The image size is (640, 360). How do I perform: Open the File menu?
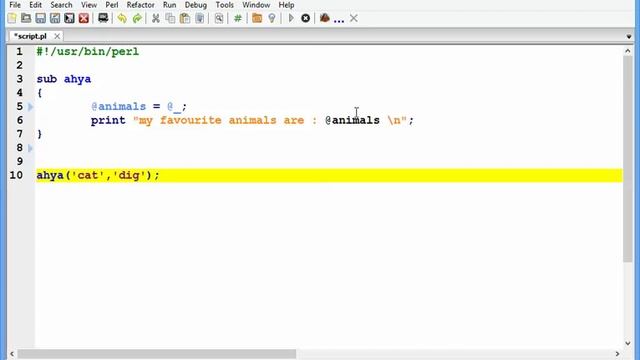[15, 5]
